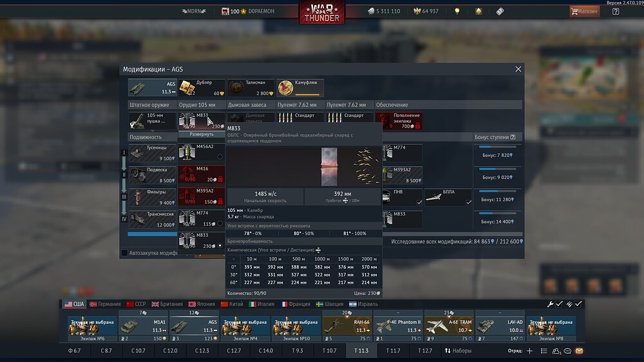Click the MDRN squadron tag
644x362 pixels.
pos(194,12)
